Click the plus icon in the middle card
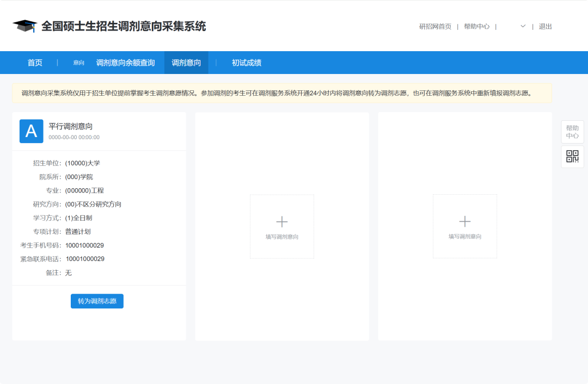 (281, 221)
